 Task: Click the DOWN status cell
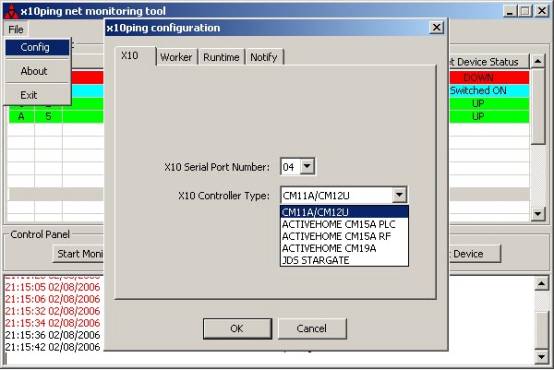[489, 78]
